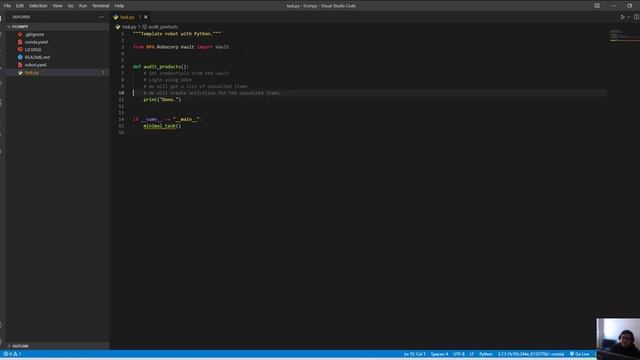Screen dimensions: 640x360
Task: Click the print("Done.") line
Action: point(162,100)
